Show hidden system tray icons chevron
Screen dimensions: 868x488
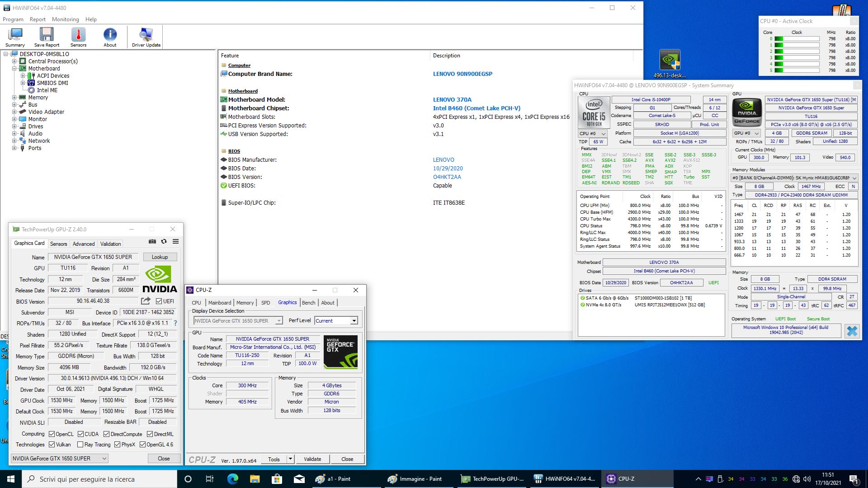(x=698, y=479)
